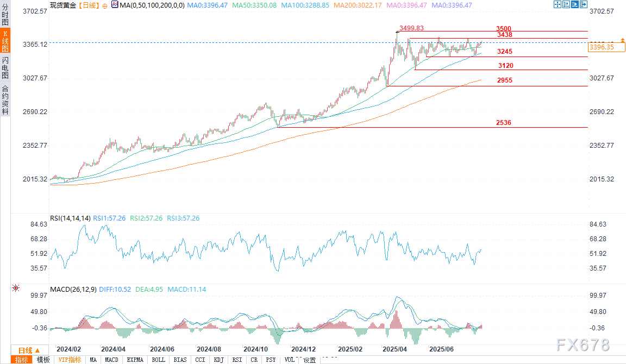Open the VIP指标 tab
626x364 pixels.
70,360
